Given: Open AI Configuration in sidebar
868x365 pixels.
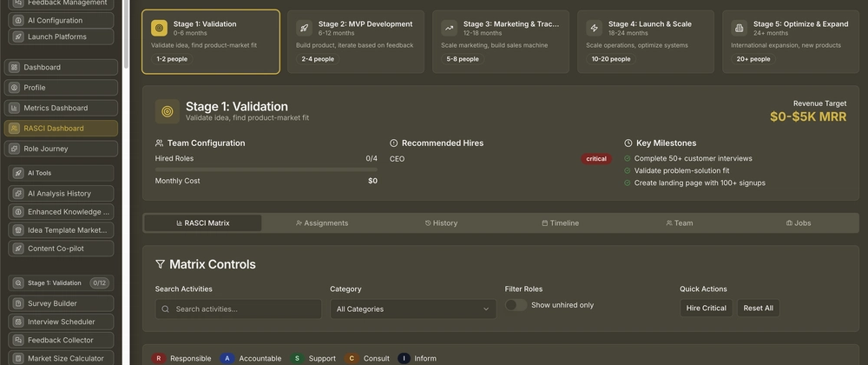Looking at the screenshot, I should click(61, 21).
